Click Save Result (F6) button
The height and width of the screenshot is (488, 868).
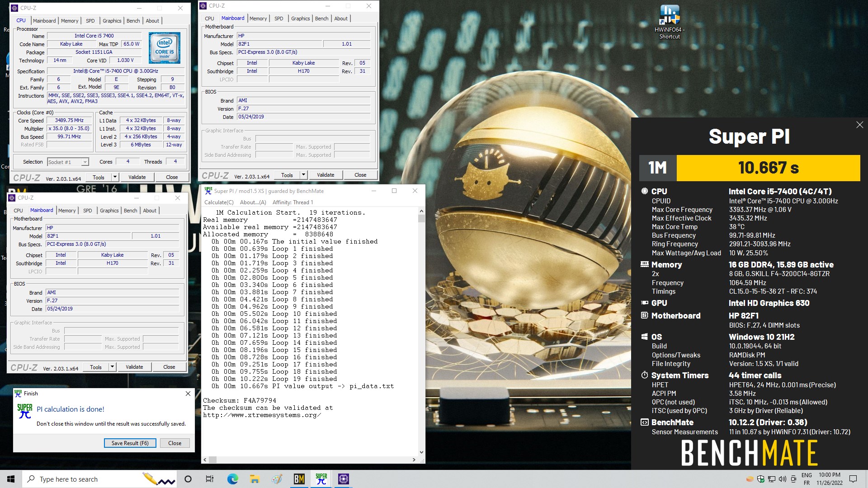(x=130, y=443)
